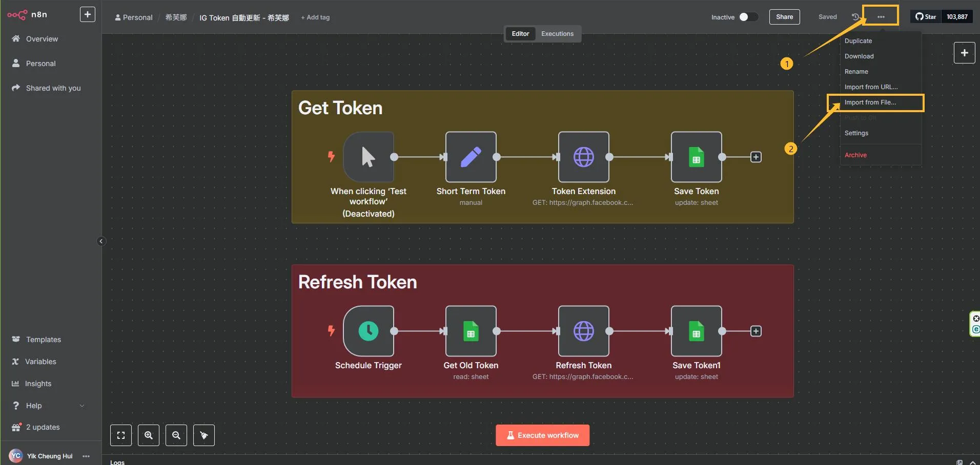The width and height of the screenshot is (980, 465).
Task: Select the Short Term Token pencil node
Action: [471, 157]
